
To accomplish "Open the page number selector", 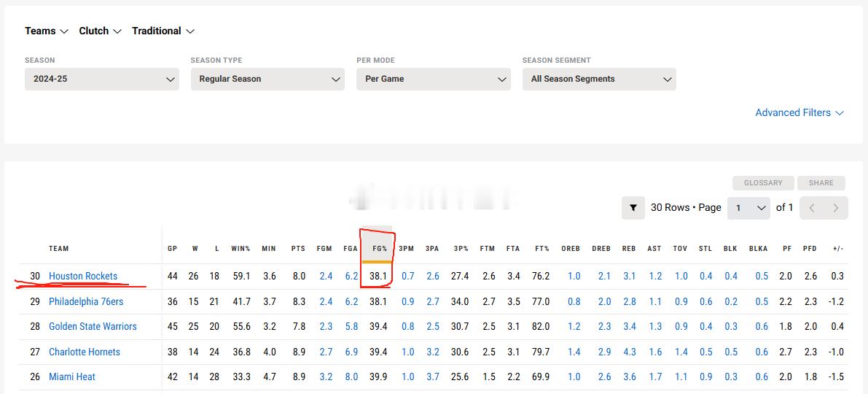I will (x=749, y=208).
